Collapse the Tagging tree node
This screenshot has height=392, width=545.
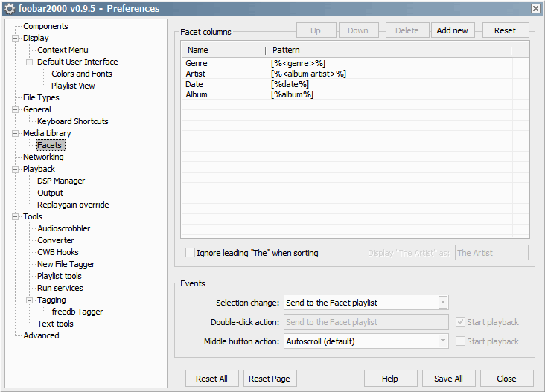pos(29,301)
